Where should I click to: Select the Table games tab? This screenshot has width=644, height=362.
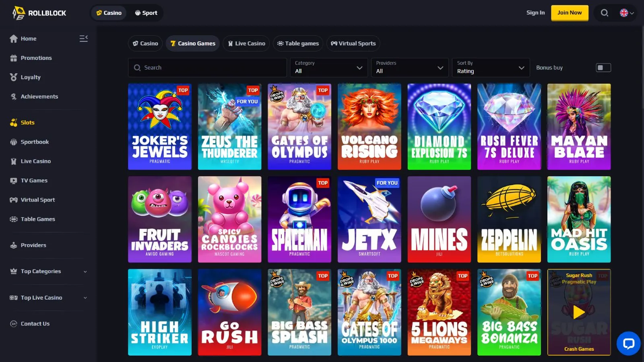[298, 43]
